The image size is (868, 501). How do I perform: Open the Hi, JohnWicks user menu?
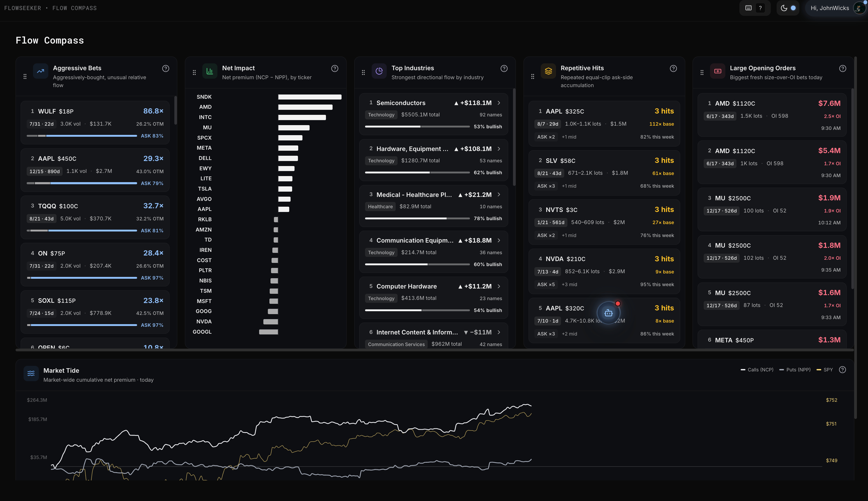click(836, 8)
